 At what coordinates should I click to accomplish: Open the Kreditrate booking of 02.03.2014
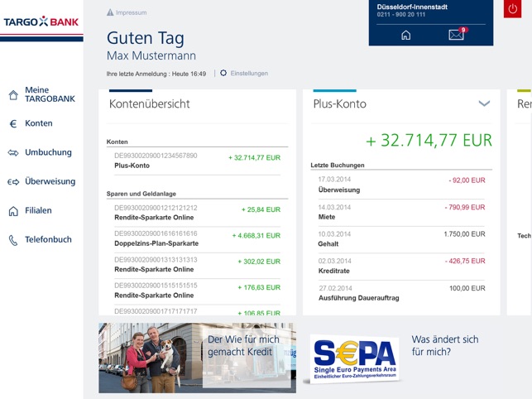click(401, 267)
